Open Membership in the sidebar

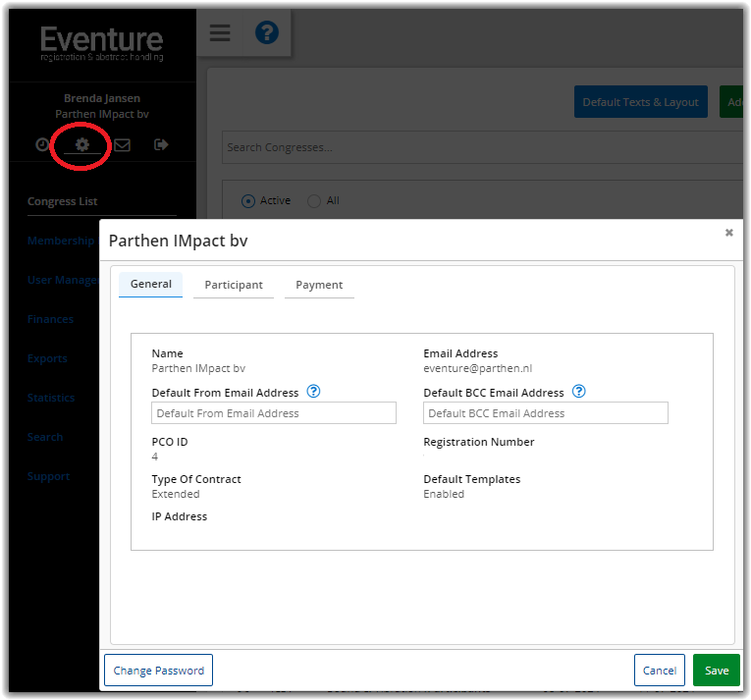[63, 241]
